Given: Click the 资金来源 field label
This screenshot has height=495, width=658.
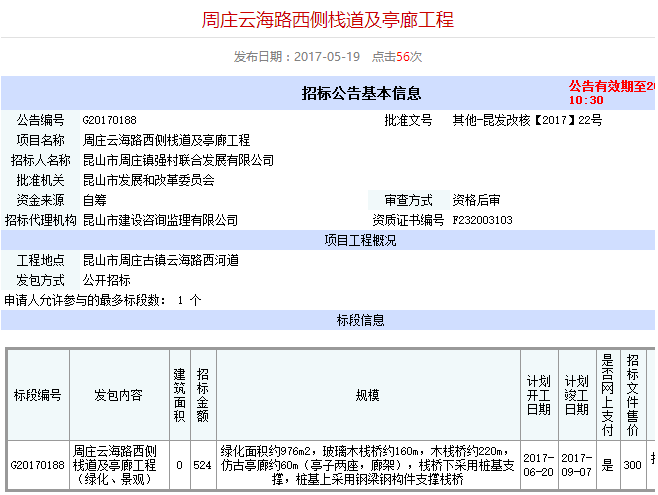Looking at the screenshot, I should pyautogui.click(x=40, y=200).
